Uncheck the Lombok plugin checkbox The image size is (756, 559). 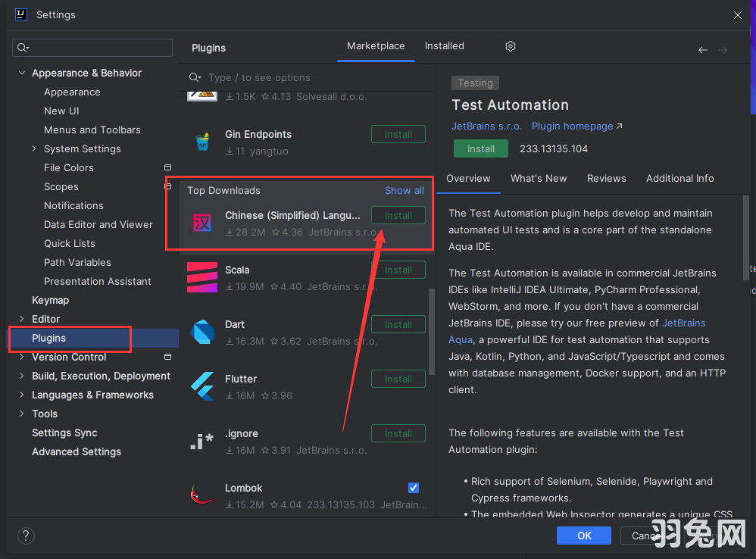click(414, 488)
